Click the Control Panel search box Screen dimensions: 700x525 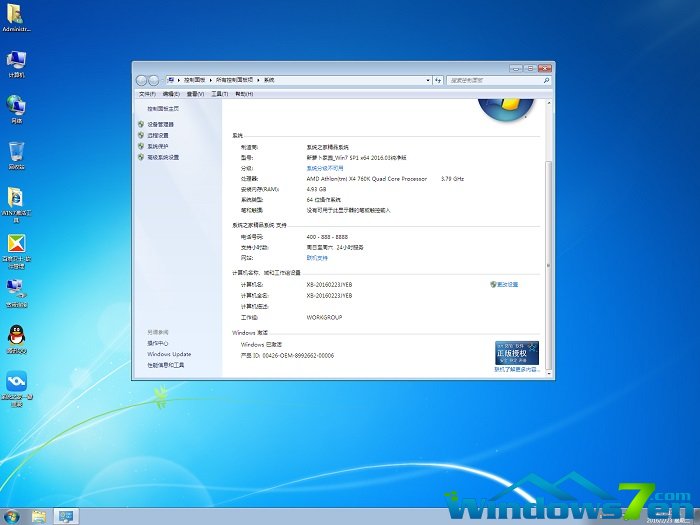(x=495, y=79)
